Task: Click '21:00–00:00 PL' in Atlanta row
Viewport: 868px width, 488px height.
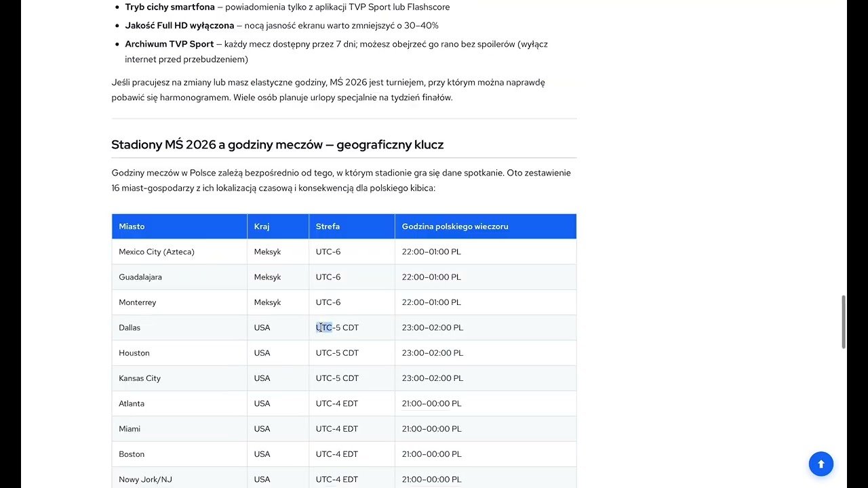Action: pos(431,403)
